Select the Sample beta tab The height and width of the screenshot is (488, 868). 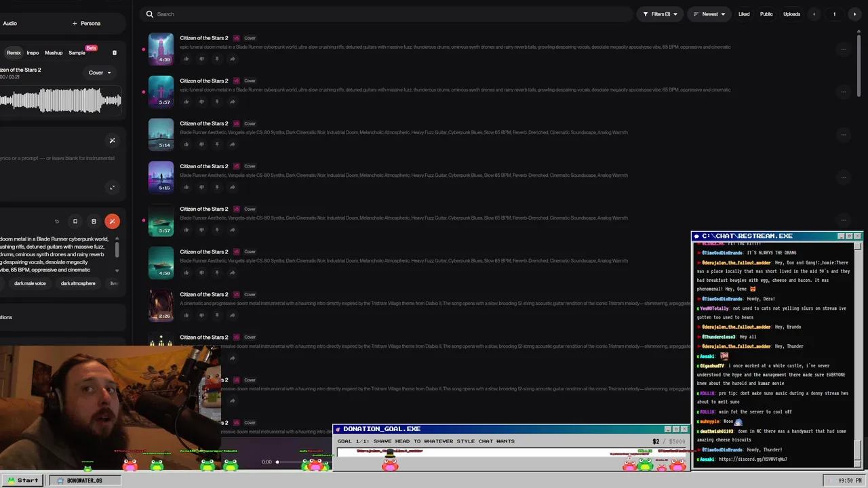77,53
